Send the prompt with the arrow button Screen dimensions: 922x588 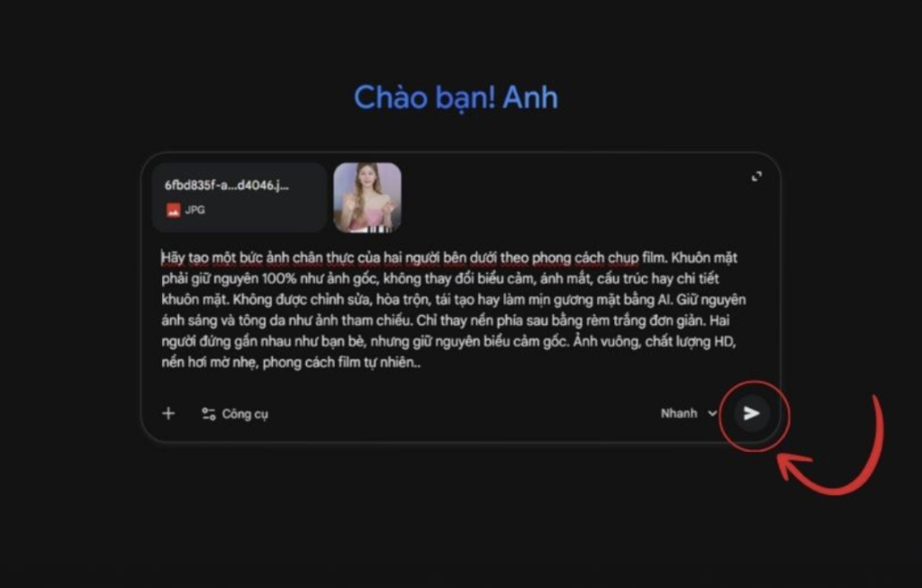click(752, 413)
